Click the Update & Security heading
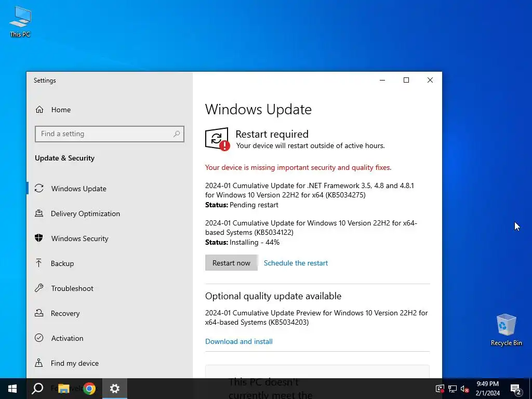532x399 pixels. tap(64, 158)
